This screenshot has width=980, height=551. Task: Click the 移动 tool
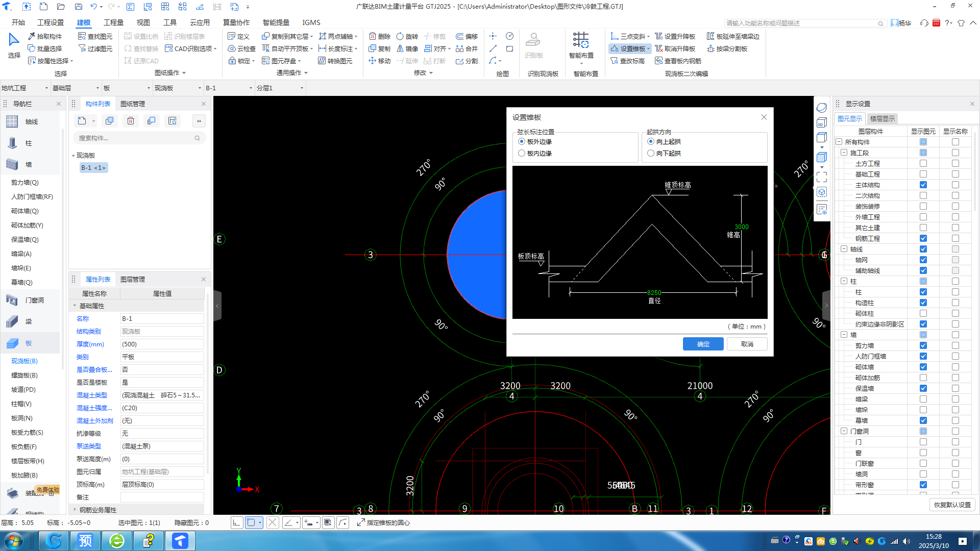380,61
